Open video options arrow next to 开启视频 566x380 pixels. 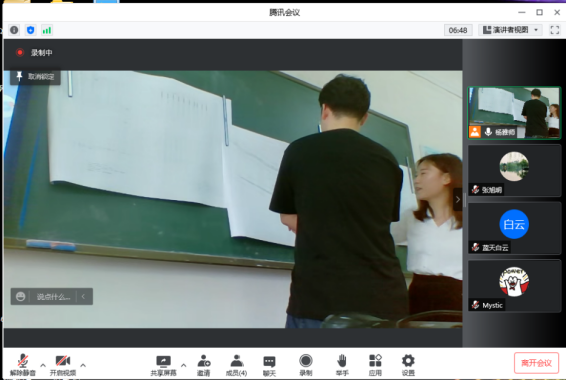83,365
